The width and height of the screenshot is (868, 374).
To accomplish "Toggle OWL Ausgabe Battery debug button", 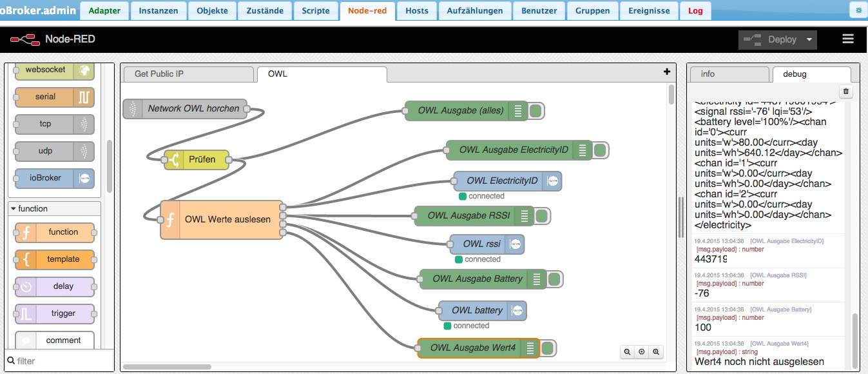I will [555, 279].
